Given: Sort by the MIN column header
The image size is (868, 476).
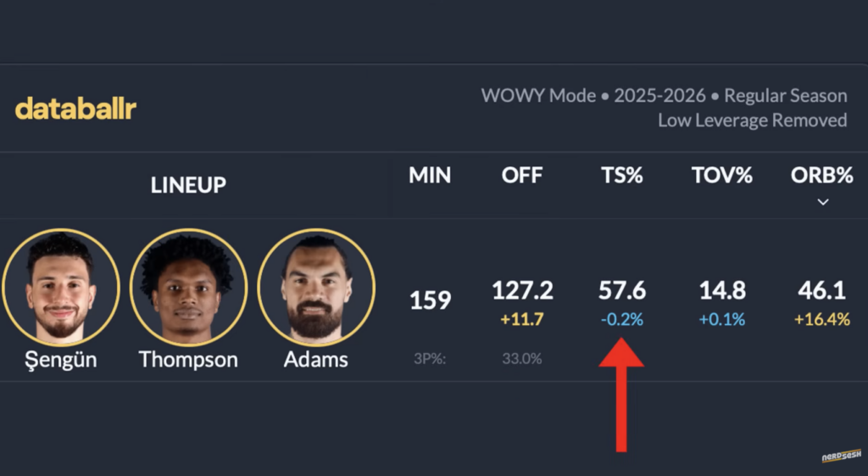Looking at the screenshot, I should [430, 176].
